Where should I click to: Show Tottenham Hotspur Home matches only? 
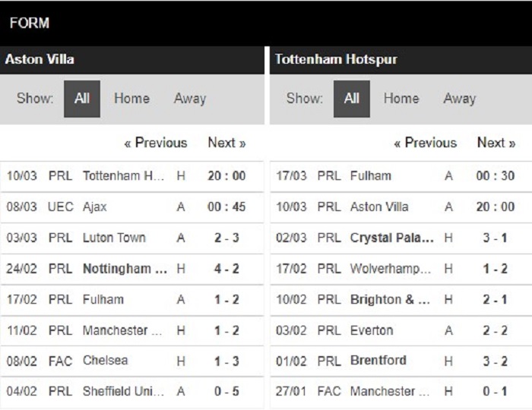point(401,99)
